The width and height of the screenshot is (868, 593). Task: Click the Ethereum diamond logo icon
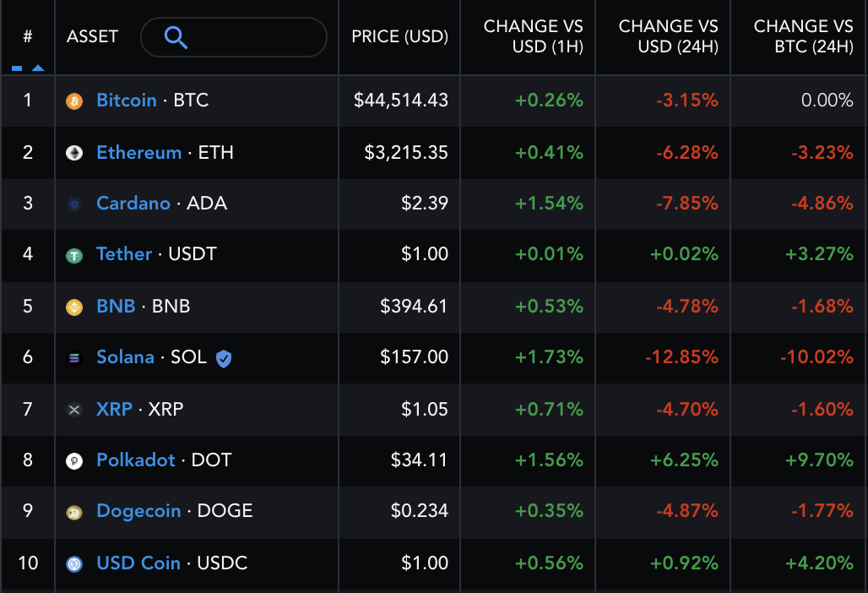(74, 153)
